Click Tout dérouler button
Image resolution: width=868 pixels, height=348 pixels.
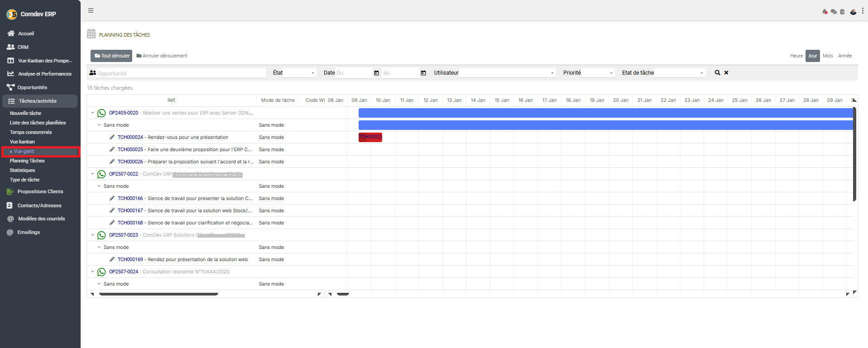pyautogui.click(x=111, y=56)
